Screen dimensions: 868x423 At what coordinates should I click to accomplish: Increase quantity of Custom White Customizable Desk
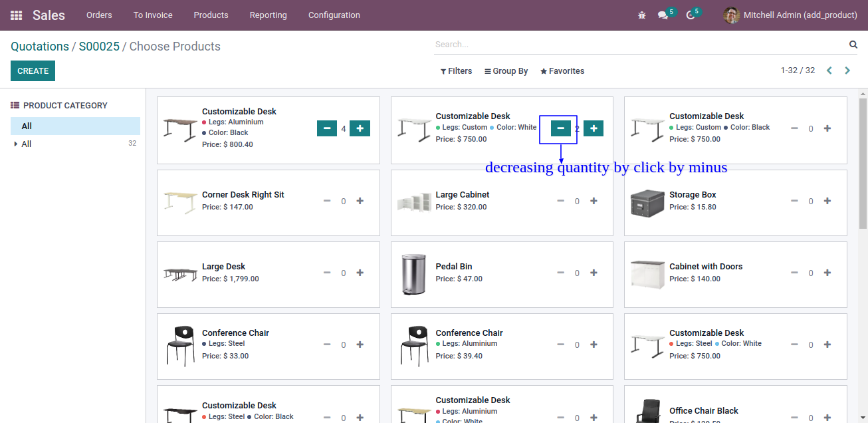(594, 128)
